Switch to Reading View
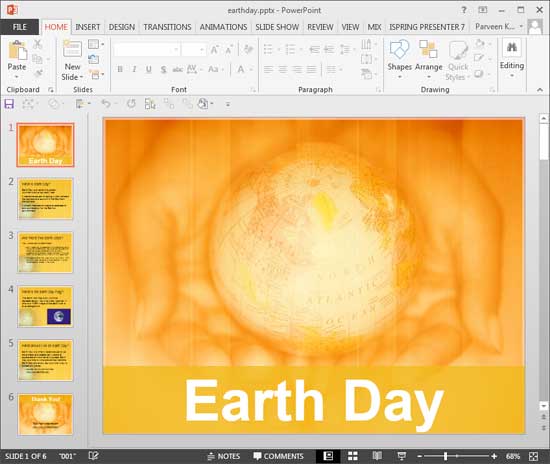Image resolution: width=550 pixels, height=464 pixels. click(x=377, y=456)
